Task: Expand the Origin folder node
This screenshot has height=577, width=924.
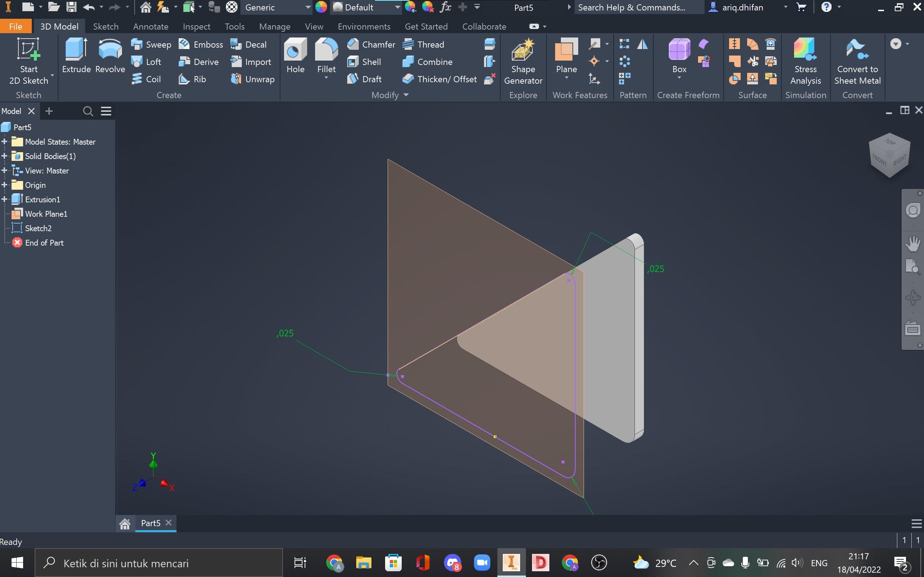Action: [5, 185]
